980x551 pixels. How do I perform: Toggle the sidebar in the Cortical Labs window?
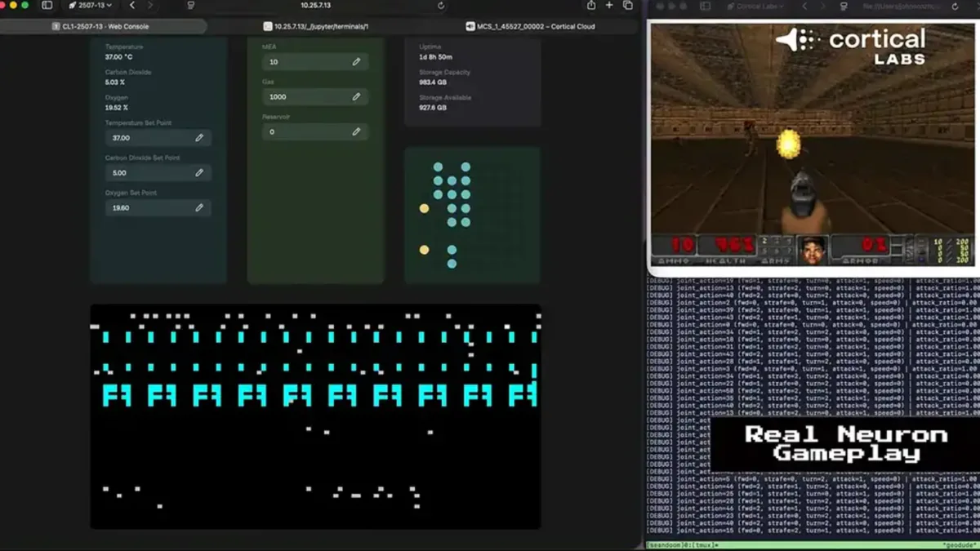705,6
